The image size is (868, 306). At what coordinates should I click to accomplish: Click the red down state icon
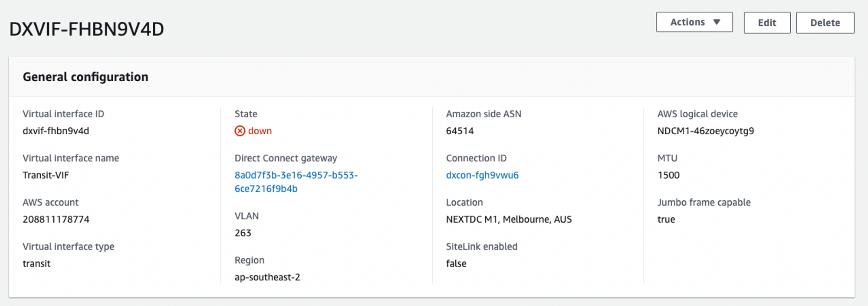coord(240,131)
